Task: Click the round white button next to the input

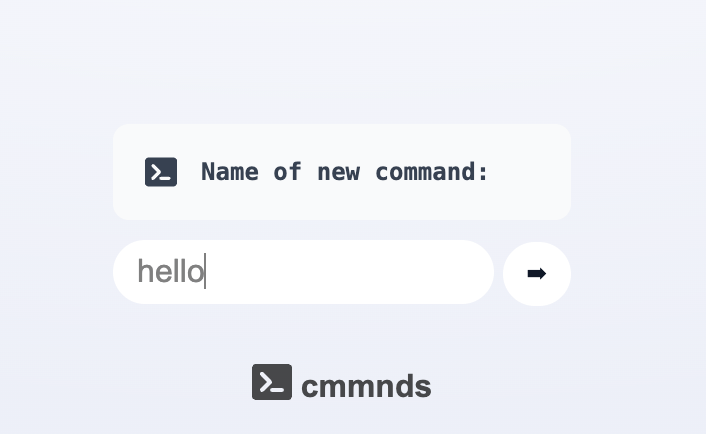Action: tap(537, 273)
